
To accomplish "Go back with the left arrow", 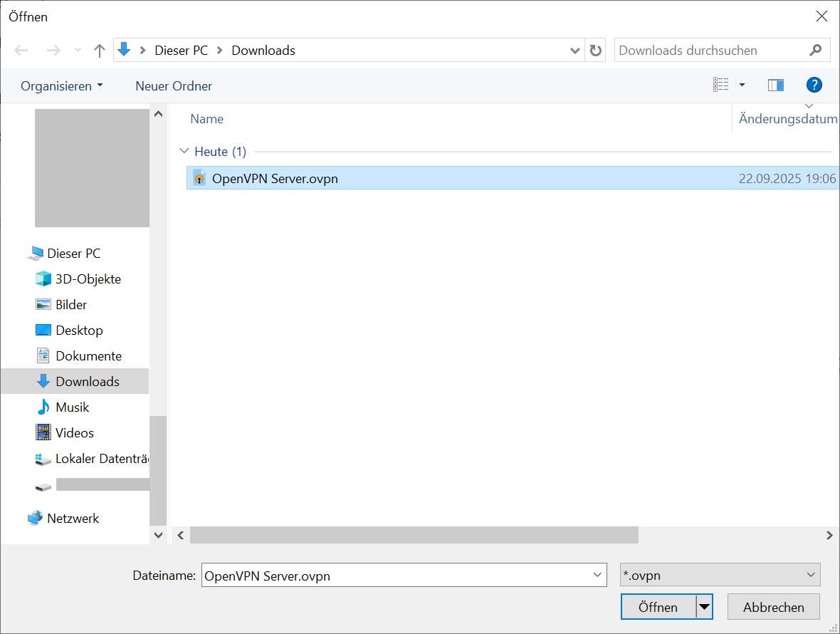I will (21, 51).
